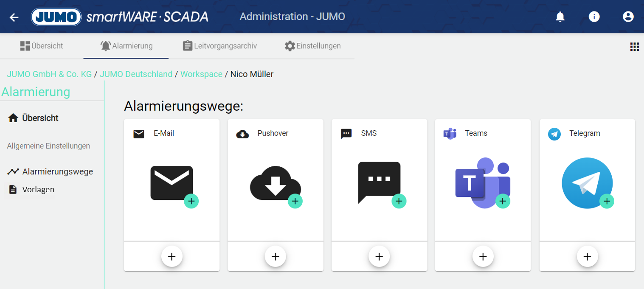Open JUMO Deutschland breadcrumb link
Image resolution: width=644 pixels, height=289 pixels.
pos(136,74)
